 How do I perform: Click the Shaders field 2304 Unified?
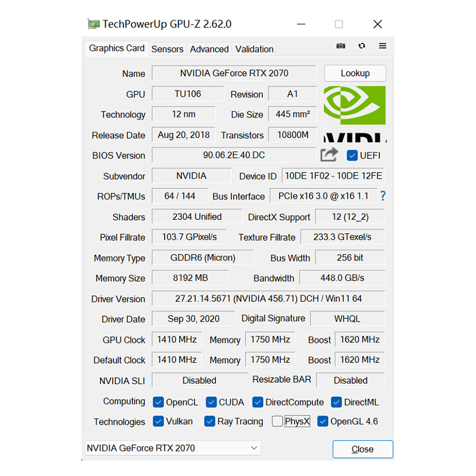point(197,217)
